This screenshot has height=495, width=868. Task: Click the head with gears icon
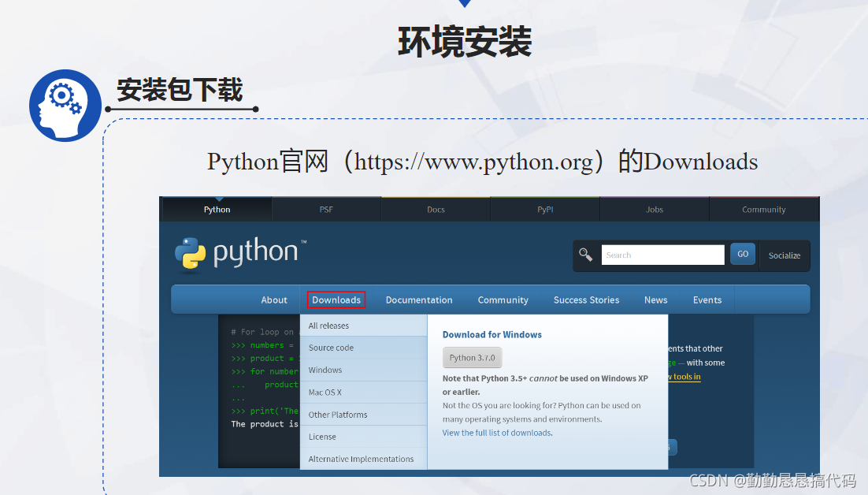pyautogui.click(x=65, y=105)
